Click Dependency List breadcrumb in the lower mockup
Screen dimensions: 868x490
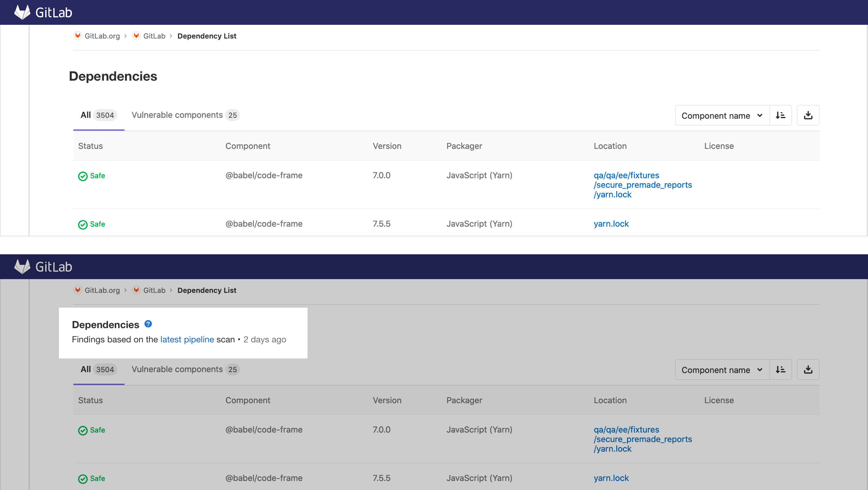[x=207, y=290]
